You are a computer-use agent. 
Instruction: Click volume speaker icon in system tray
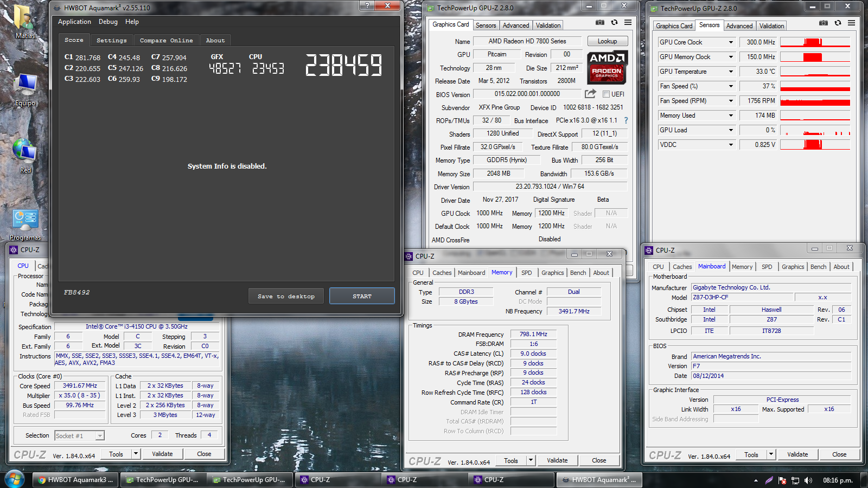[808, 480]
